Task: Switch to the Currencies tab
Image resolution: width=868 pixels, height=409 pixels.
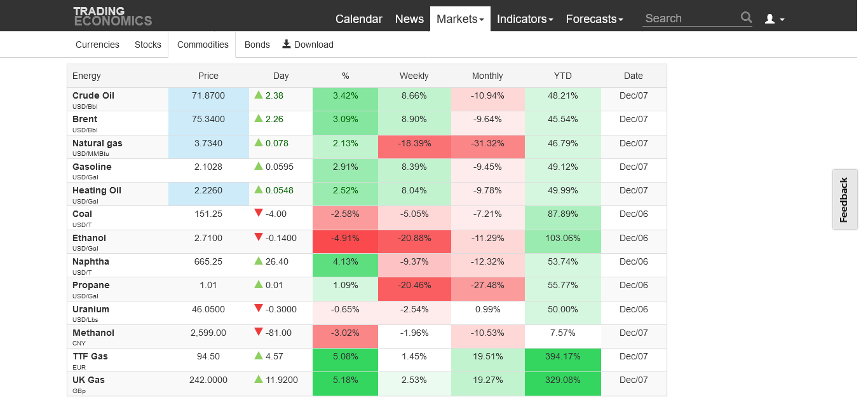Action: 97,45
